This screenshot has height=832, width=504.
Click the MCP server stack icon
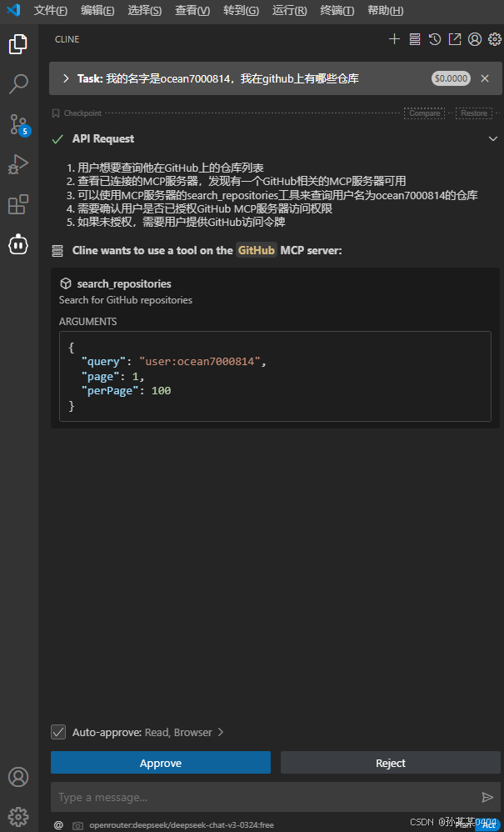tap(57, 250)
